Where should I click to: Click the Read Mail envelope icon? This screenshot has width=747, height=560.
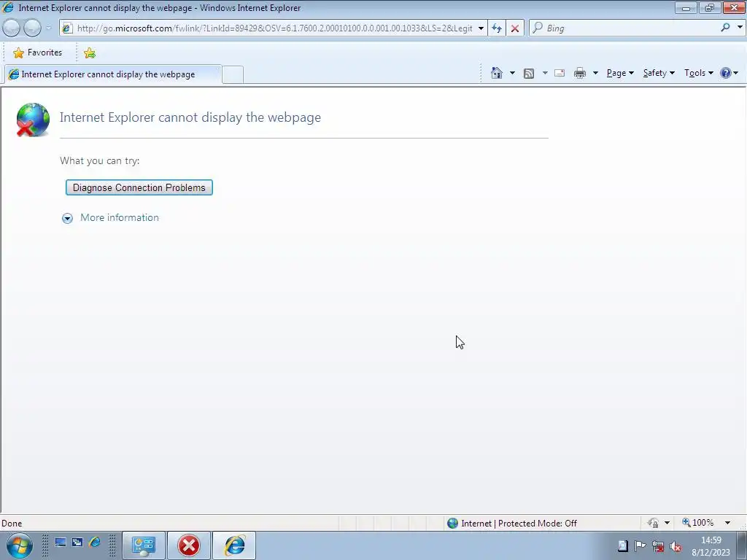[560, 73]
